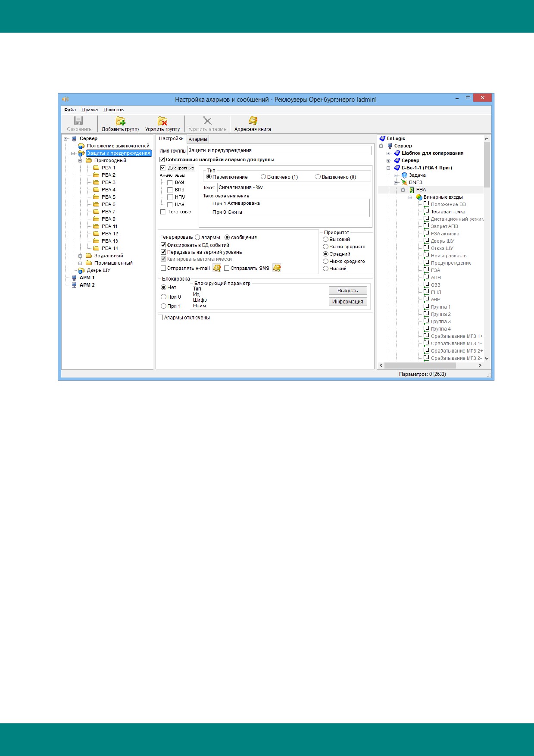Screen dimensions: 534x756
Task: Select the РВА 5 folder icon
Action: pos(96,197)
